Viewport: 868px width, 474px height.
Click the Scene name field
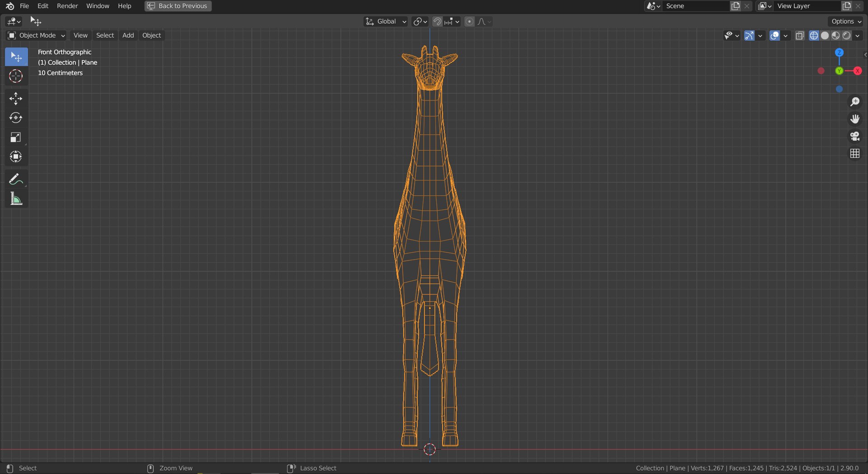[x=696, y=6]
